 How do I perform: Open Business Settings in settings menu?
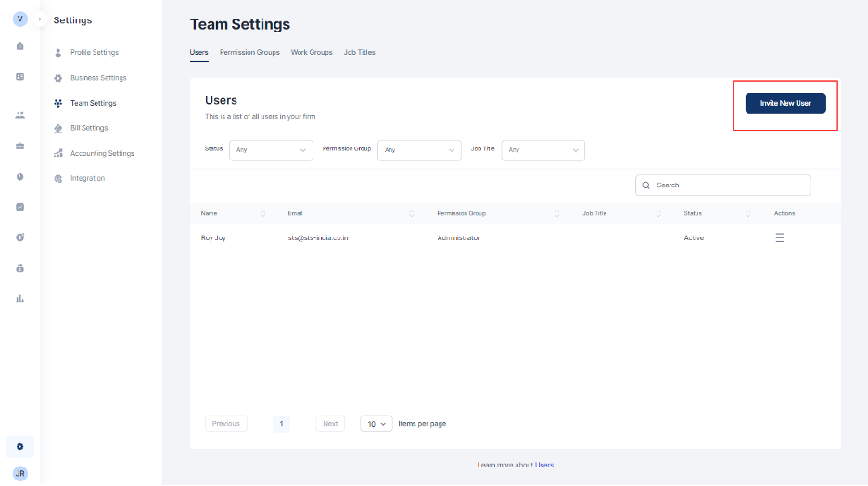point(98,78)
